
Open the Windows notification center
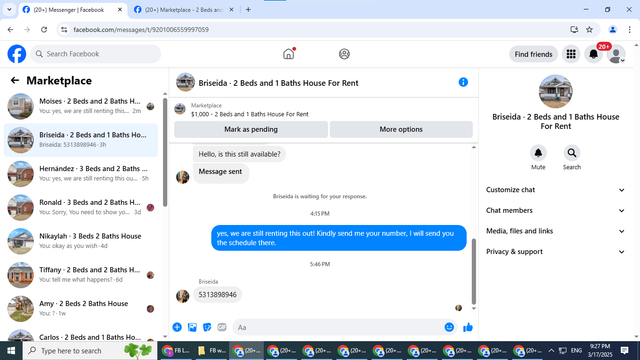624,351
